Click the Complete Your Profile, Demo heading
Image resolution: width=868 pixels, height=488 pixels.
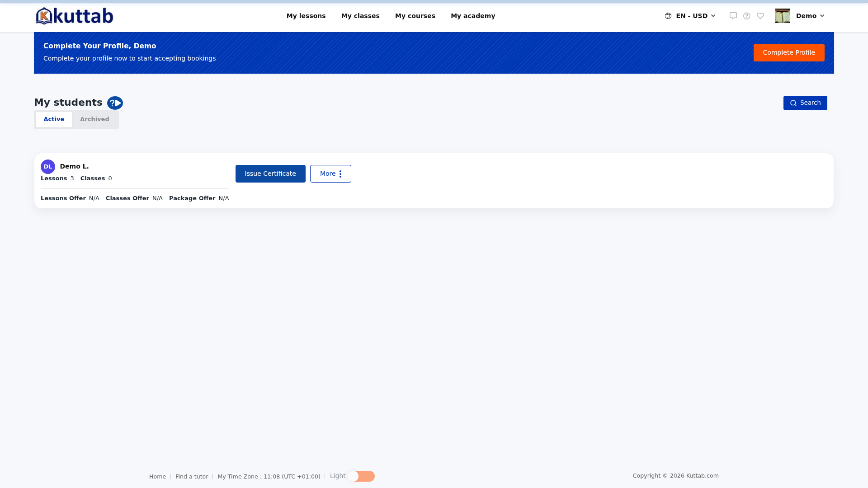100,46
